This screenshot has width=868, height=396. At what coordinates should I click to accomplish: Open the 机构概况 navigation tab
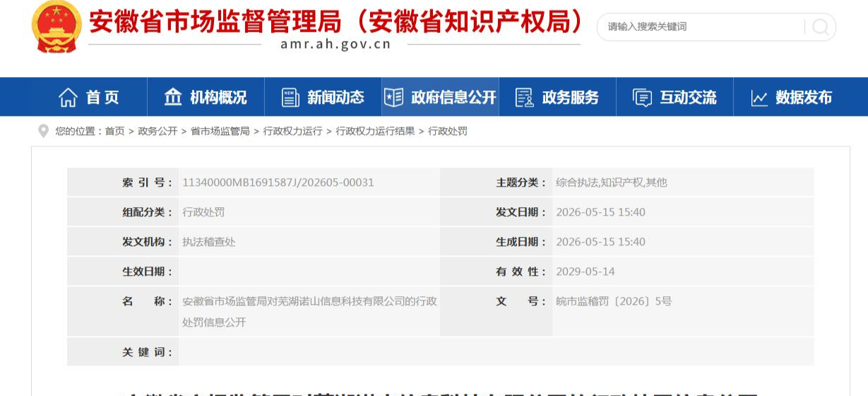(206, 97)
